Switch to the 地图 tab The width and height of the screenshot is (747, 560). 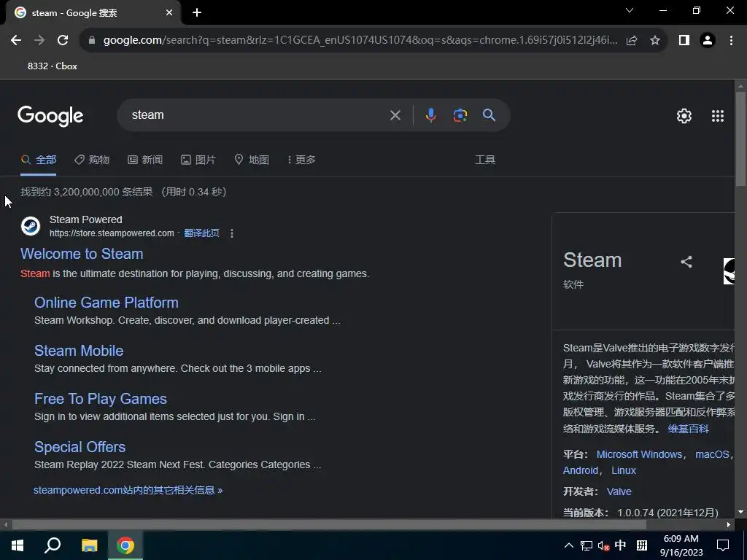pyautogui.click(x=252, y=160)
